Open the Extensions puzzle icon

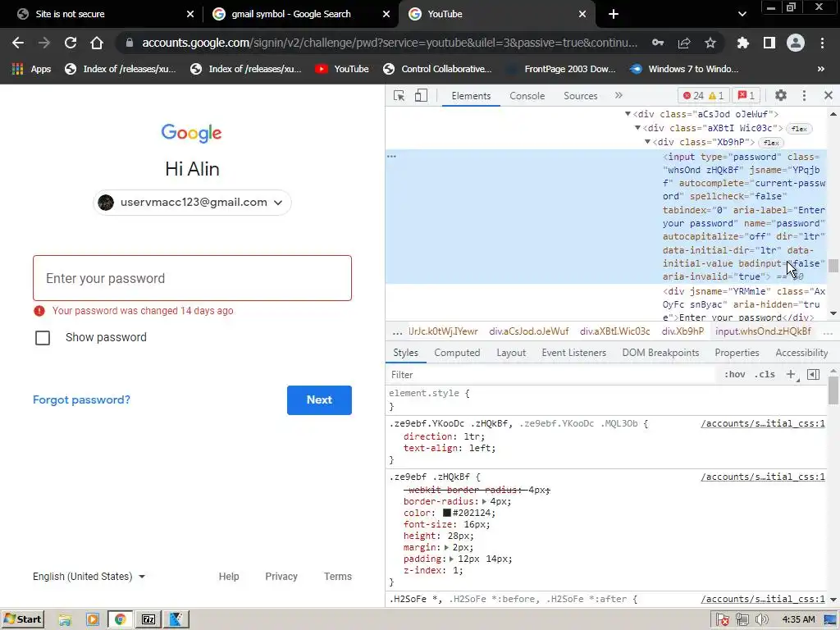[x=743, y=43]
